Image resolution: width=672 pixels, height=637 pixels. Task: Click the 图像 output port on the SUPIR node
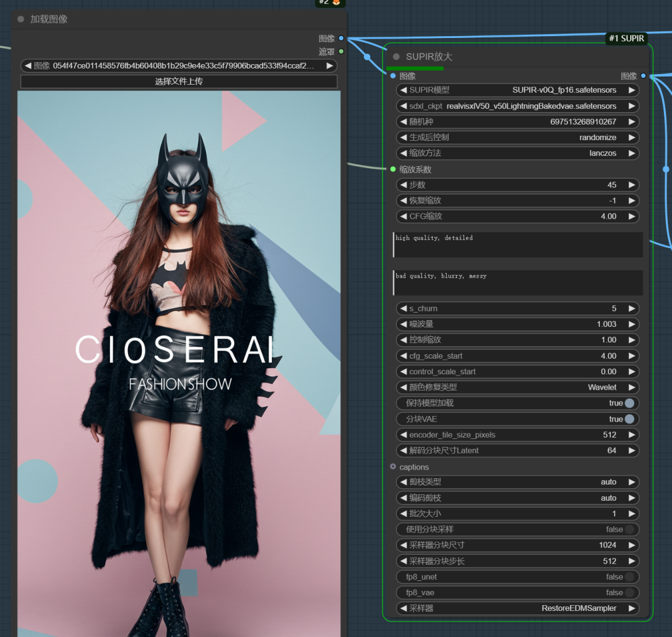643,76
